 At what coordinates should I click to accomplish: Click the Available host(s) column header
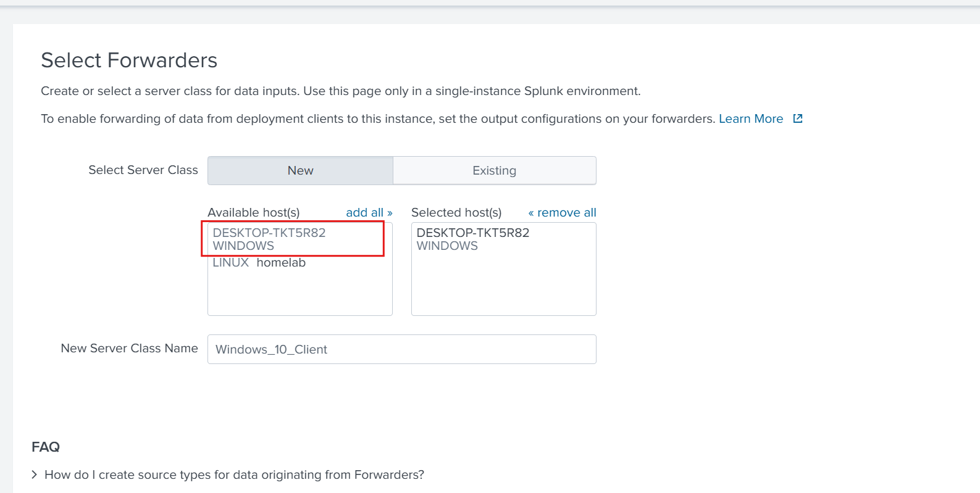point(253,212)
